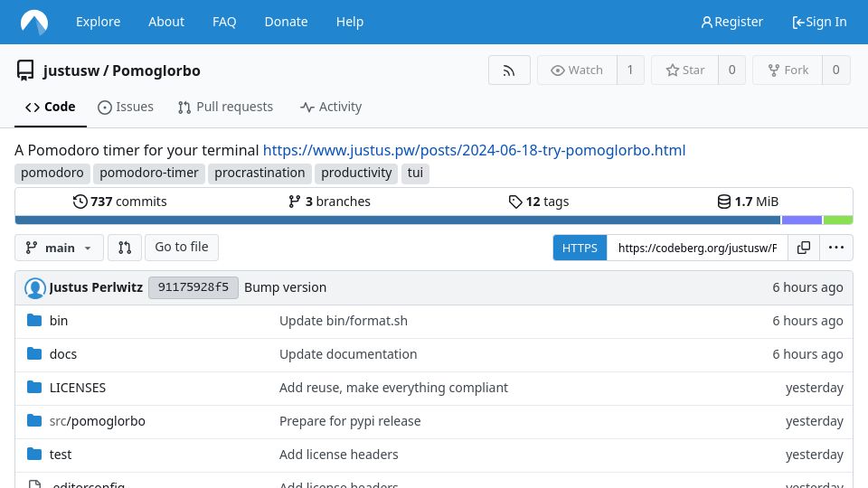868x488 pixels.
Task: Click the repository icon beside justusw
Action: pyautogui.click(x=25, y=70)
